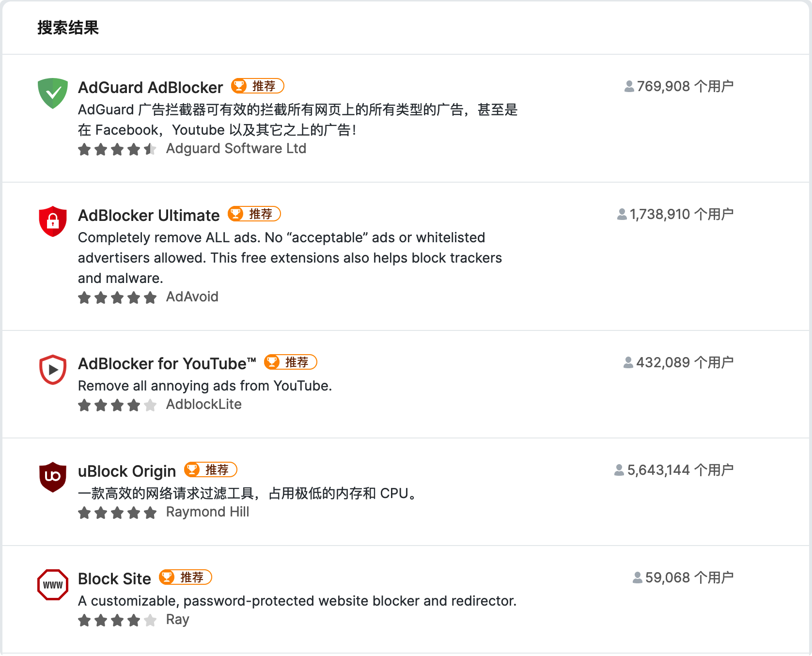Click the AdBlocker Ultimate red lock shield icon
Image resolution: width=812 pixels, height=656 pixels.
(53, 221)
